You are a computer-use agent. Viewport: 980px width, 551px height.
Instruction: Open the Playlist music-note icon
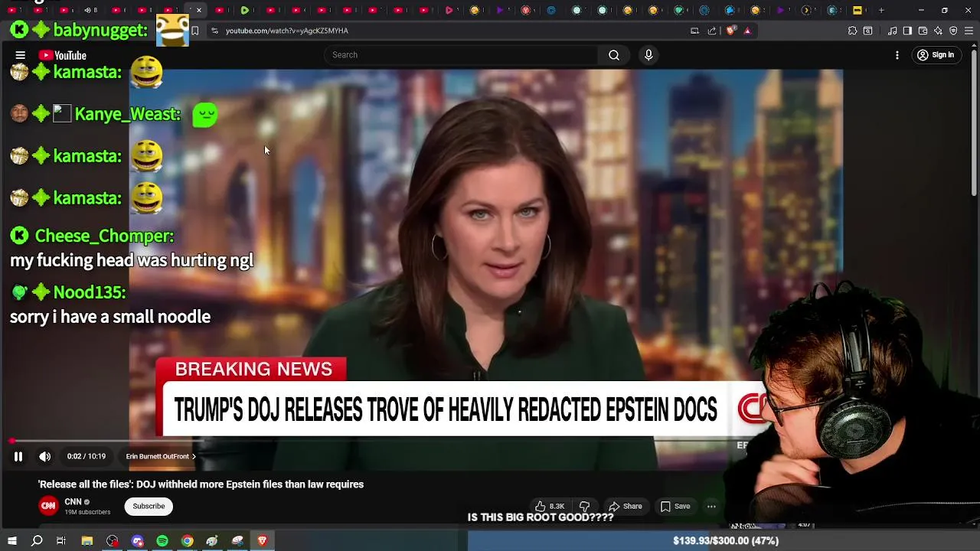pos(892,31)
